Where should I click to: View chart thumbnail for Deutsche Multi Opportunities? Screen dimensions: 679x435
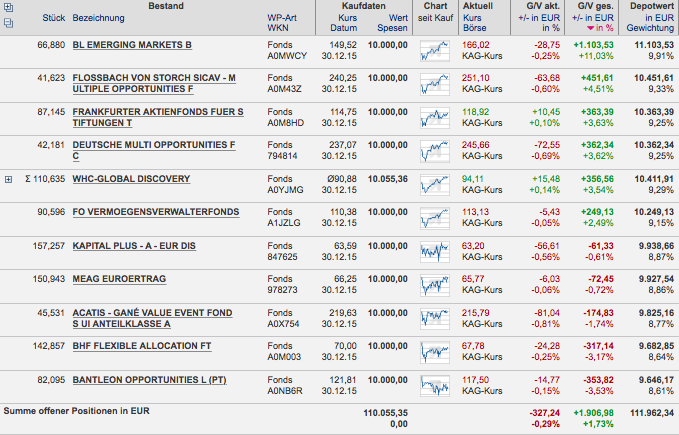[435, 151]
